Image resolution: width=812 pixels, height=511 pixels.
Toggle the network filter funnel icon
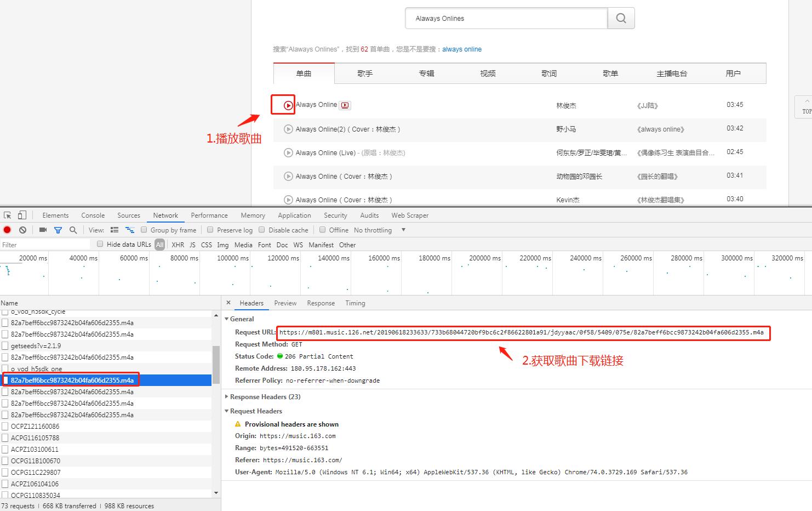coord(58,230)
